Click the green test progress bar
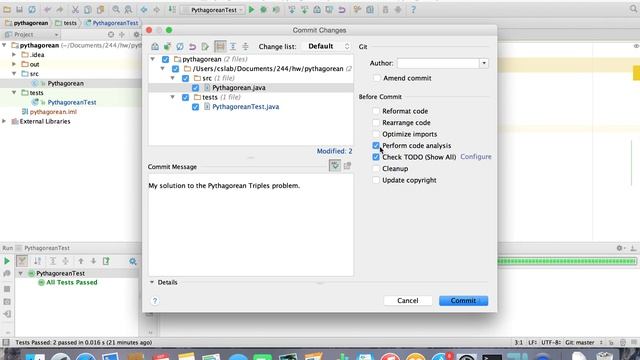640x360 pixels. tap(567, 261)
